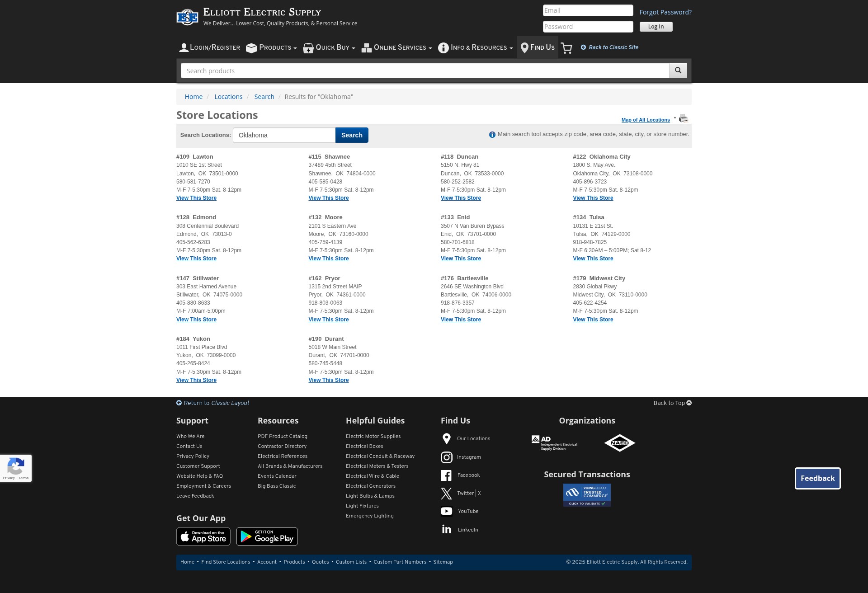Click the magnifier search products button
The image size is (868, 593).
pyautogui.click(x=678, y=71)
